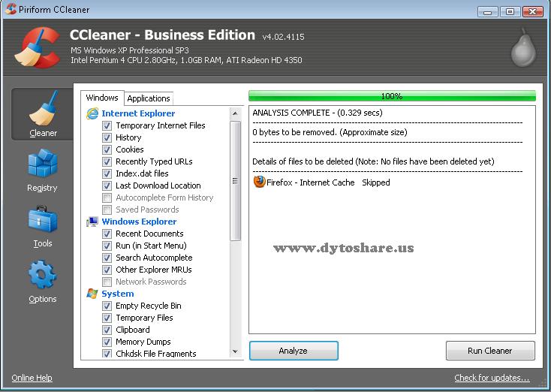This screenshot has height=392, width=551.
Task: Open the Options gear icon
Action: click(43, 274)
